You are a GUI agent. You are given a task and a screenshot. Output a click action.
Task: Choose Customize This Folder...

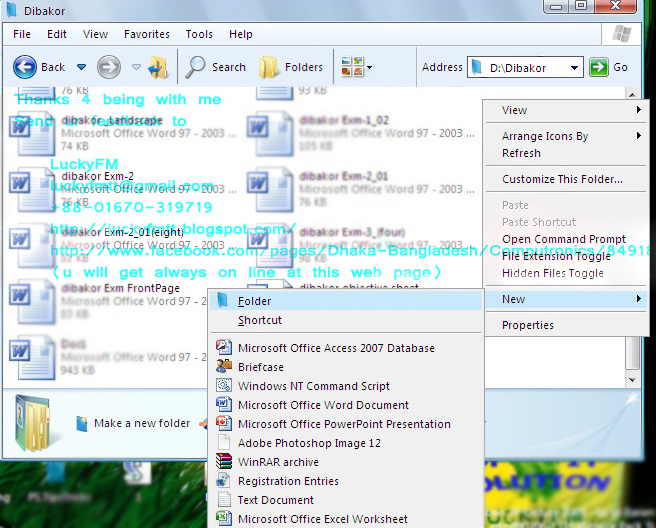coord(566,179)
